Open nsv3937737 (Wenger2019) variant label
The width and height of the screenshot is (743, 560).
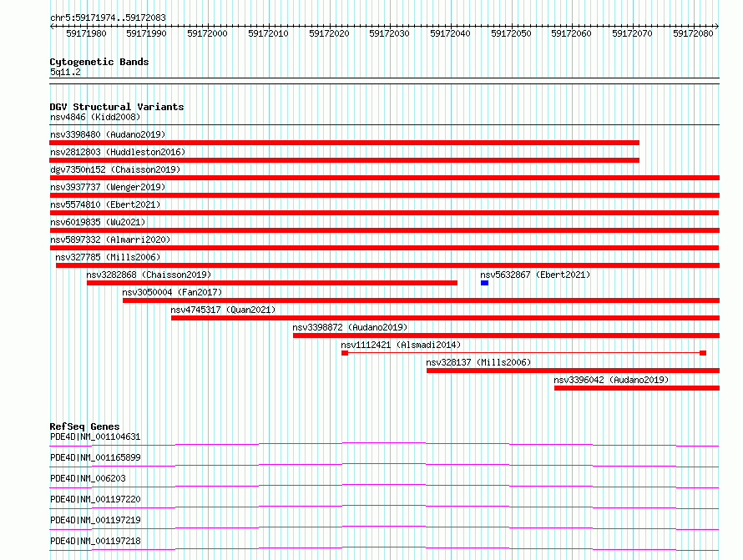click(108, 187)
